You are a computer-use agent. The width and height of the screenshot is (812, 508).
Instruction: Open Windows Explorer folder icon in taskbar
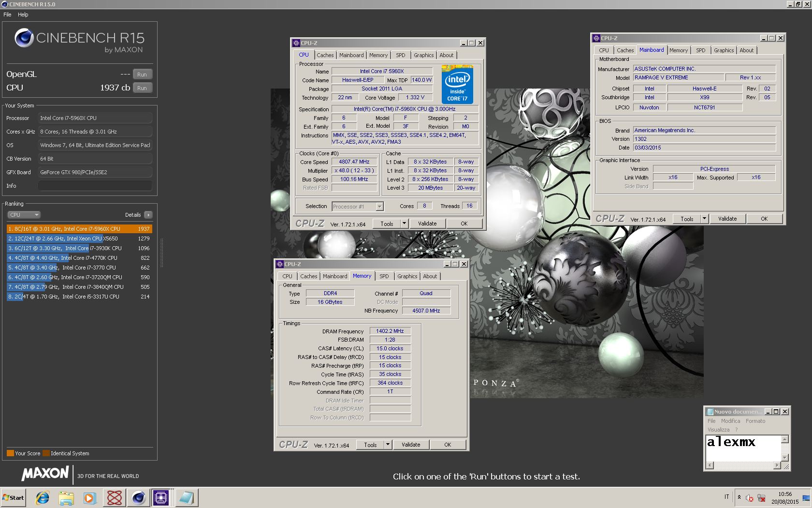(66, 497)
